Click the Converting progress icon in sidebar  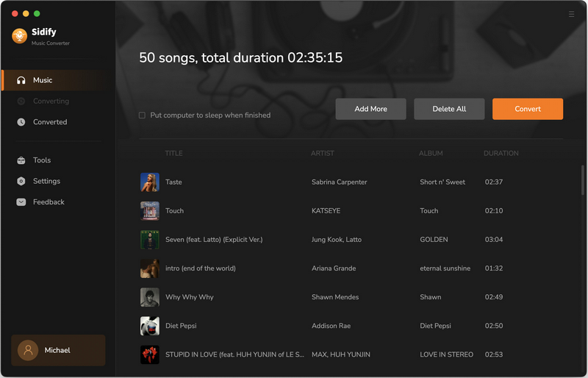(x=21, y=101)
